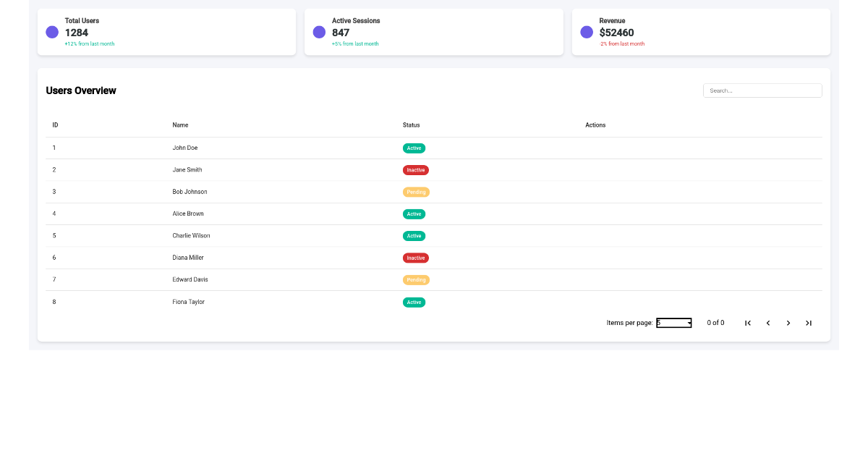
Task: Click the next page chevron icon
Action: [788, 323]
